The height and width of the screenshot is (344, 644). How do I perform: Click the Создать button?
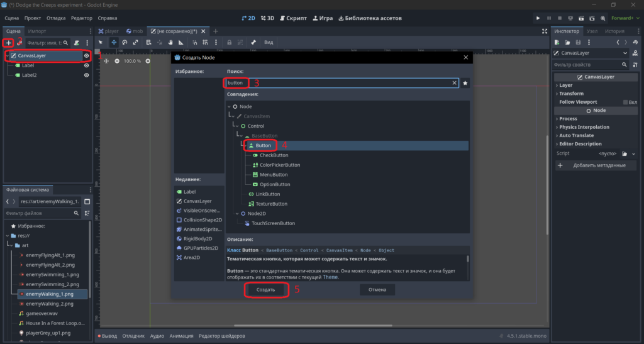click(266, 290)
